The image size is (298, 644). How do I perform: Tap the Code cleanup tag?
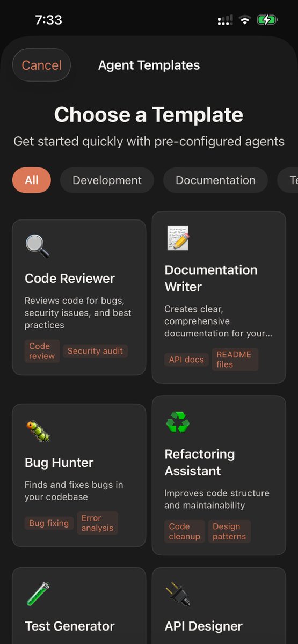click(x=184, y=531)
